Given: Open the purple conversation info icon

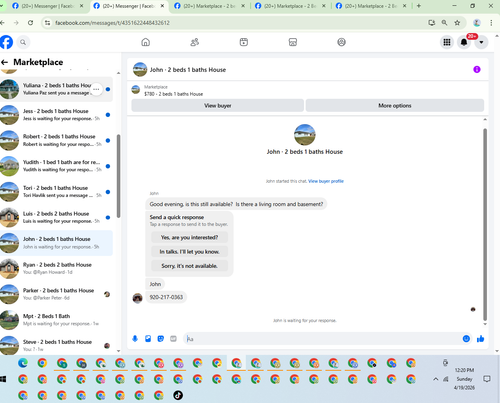Looking at the screenshot, I should tap(477, 69).
